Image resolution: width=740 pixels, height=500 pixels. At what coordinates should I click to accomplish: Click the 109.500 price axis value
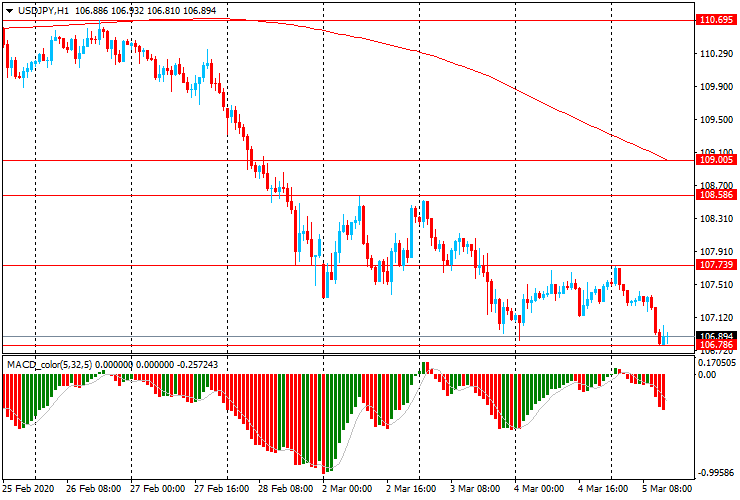[716, 120]
